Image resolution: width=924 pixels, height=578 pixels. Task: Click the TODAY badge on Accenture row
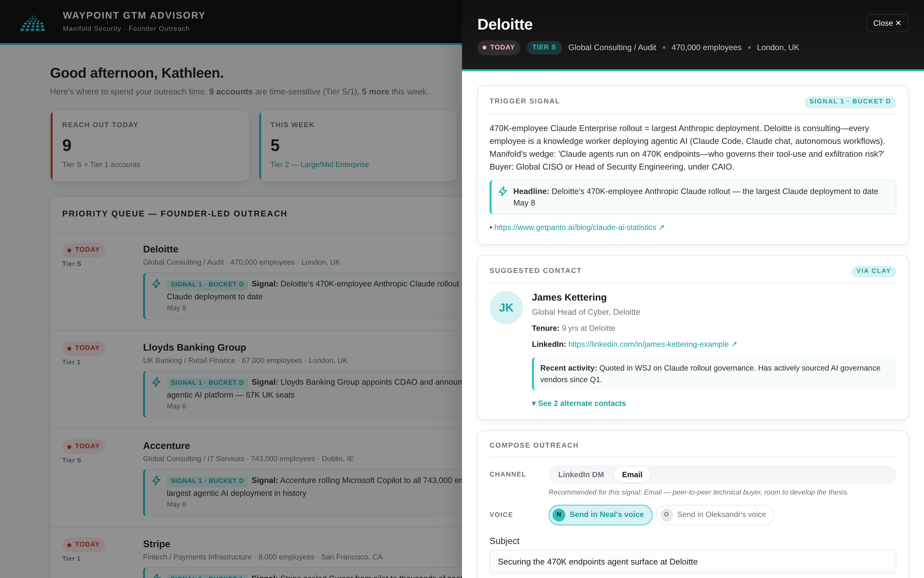(x=84, y=446)
